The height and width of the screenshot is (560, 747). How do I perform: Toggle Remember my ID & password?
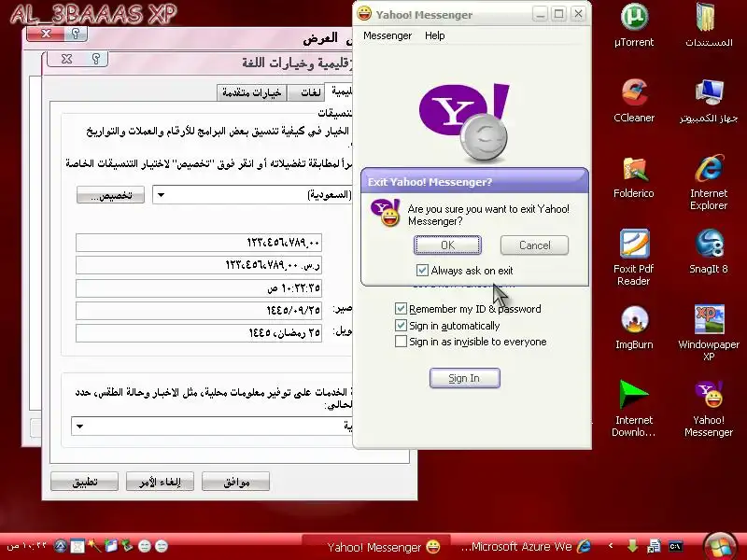pyautogui.click(x=401, y=309)
